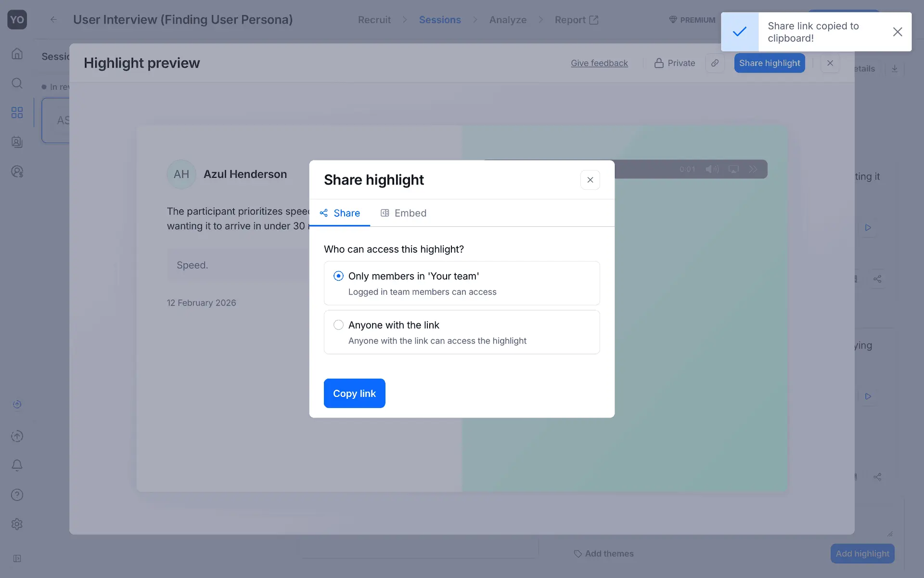924x578 pixels.
Task: Open the Give feedback link
Action: 599,63
